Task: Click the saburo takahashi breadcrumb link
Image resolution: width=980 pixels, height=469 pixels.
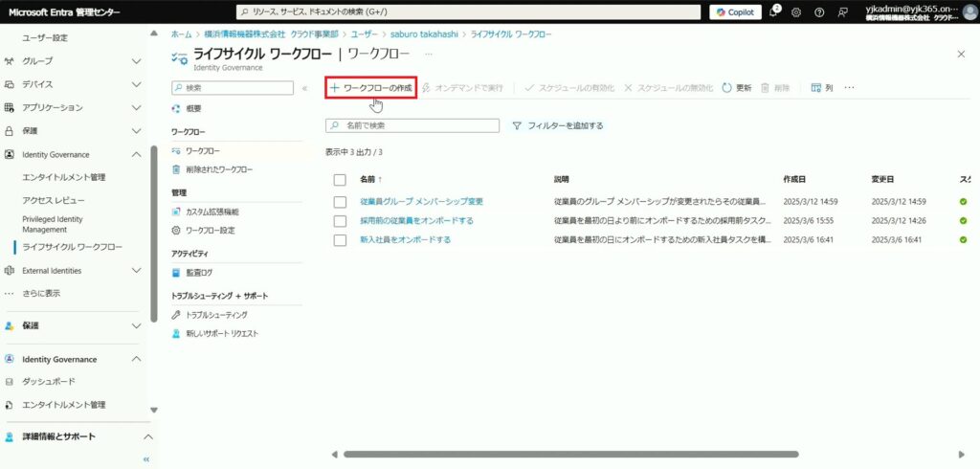Action: click(x=424, y=34)
